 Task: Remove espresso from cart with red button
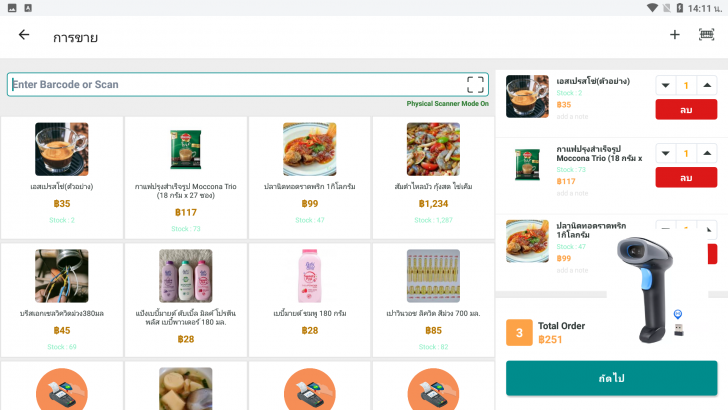pos(686,109)
